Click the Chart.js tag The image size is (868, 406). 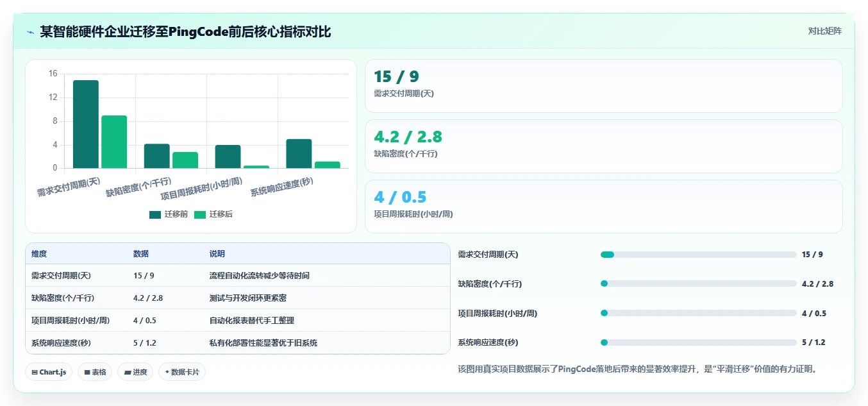click(49, 372)
